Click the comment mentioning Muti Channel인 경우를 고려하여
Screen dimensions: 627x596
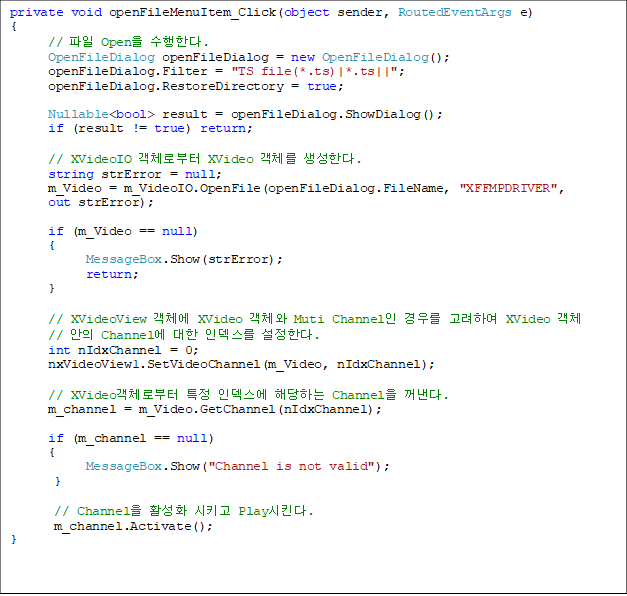314,319
